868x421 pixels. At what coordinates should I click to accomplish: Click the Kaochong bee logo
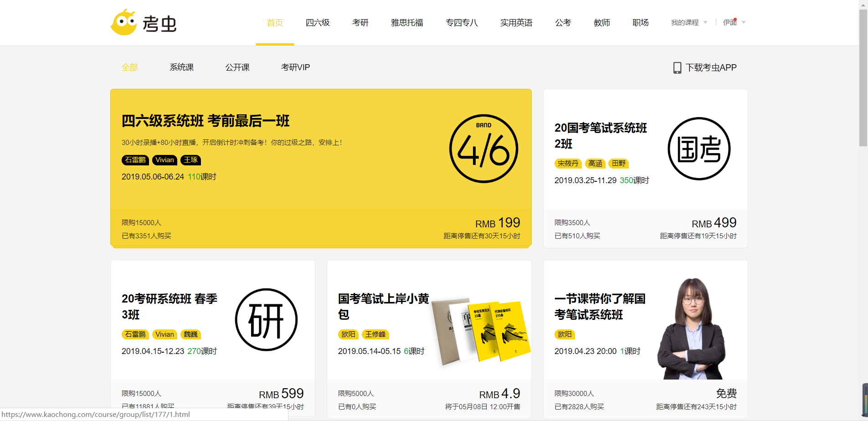(x=144, y=22)
